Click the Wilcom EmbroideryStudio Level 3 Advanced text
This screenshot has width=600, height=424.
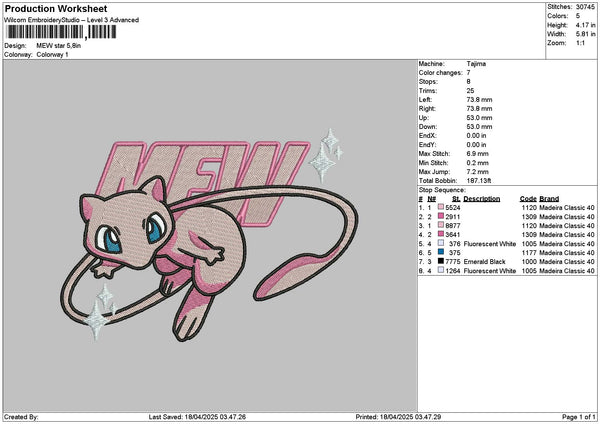click(x=71, y=20)
